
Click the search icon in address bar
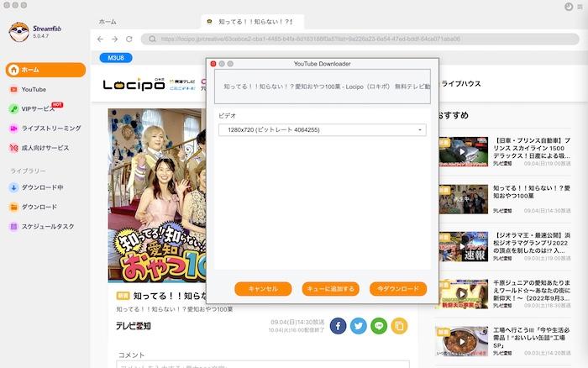pos(152,39)
